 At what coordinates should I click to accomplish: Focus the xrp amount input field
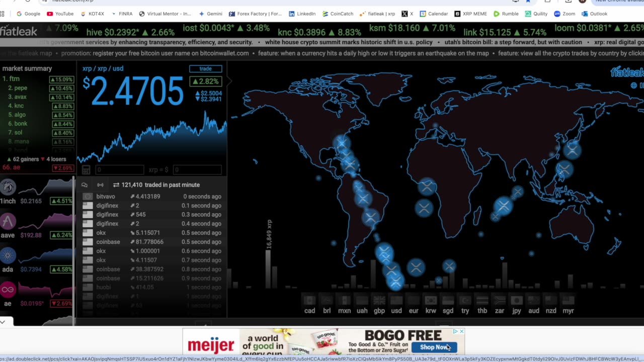(x=119, y=170)
